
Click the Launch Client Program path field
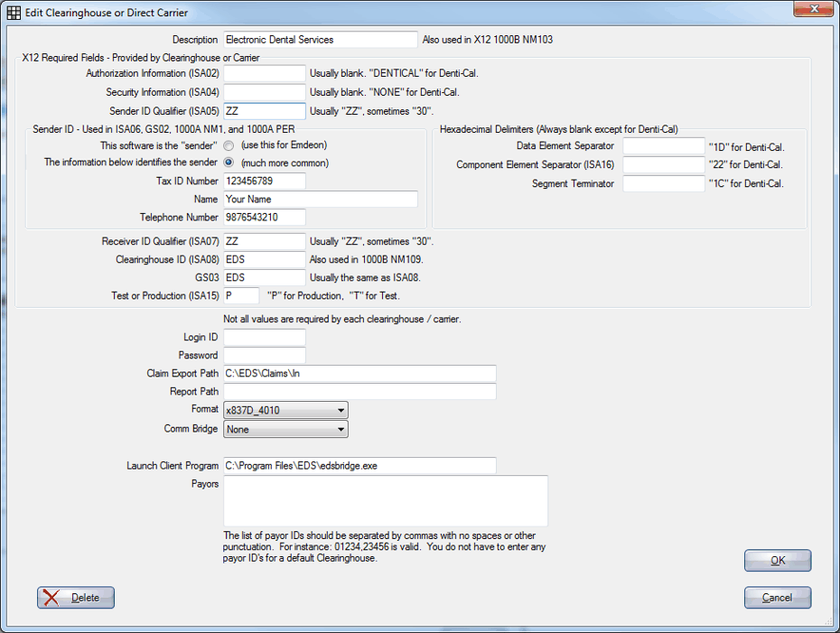[359, 465]
